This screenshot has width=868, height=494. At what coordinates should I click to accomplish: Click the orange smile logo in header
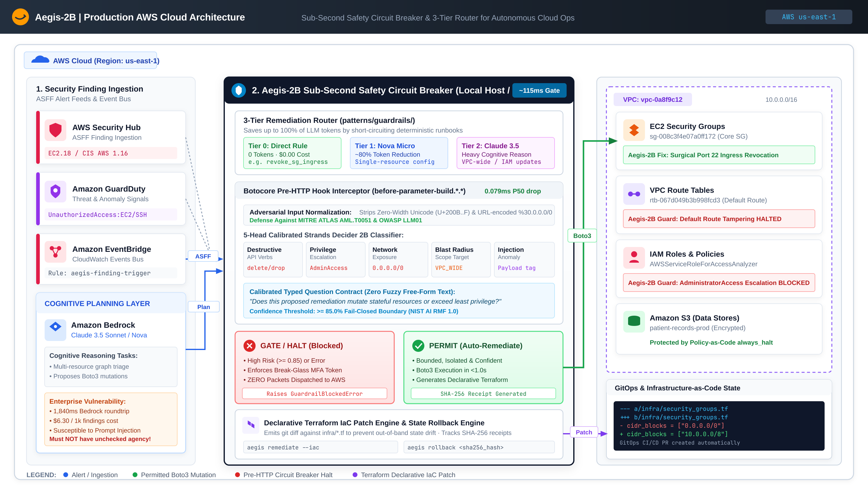pyautogui.click(x=20, y=17)
